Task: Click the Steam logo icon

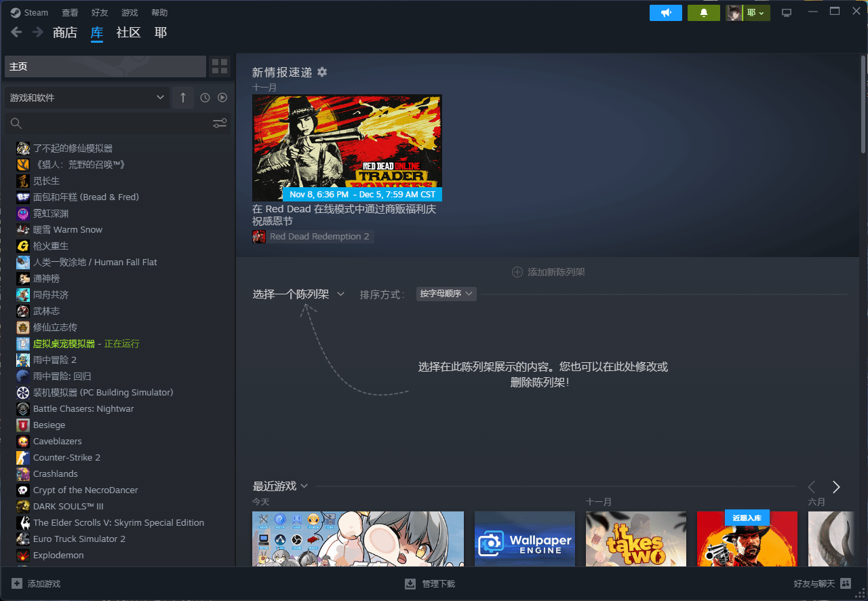Action: 15,13
